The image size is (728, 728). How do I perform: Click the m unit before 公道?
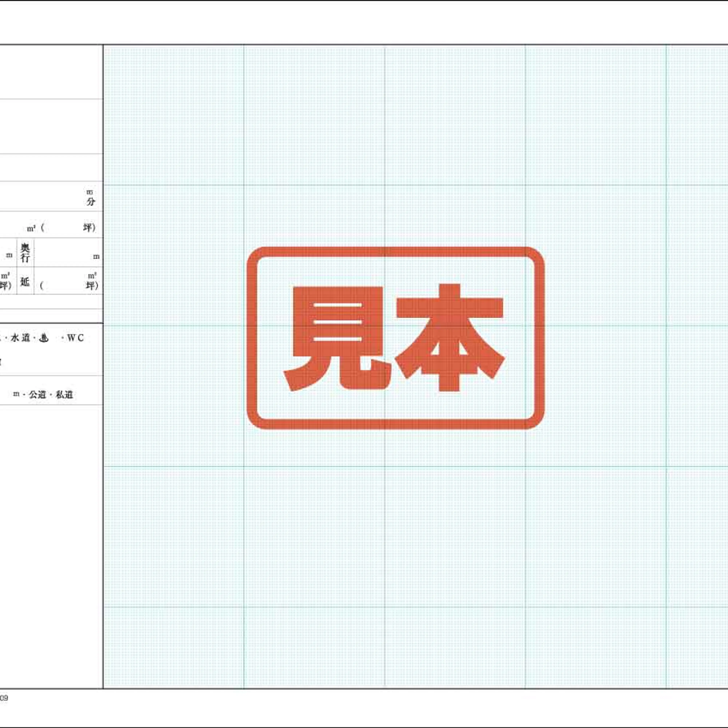pos(16,394)
